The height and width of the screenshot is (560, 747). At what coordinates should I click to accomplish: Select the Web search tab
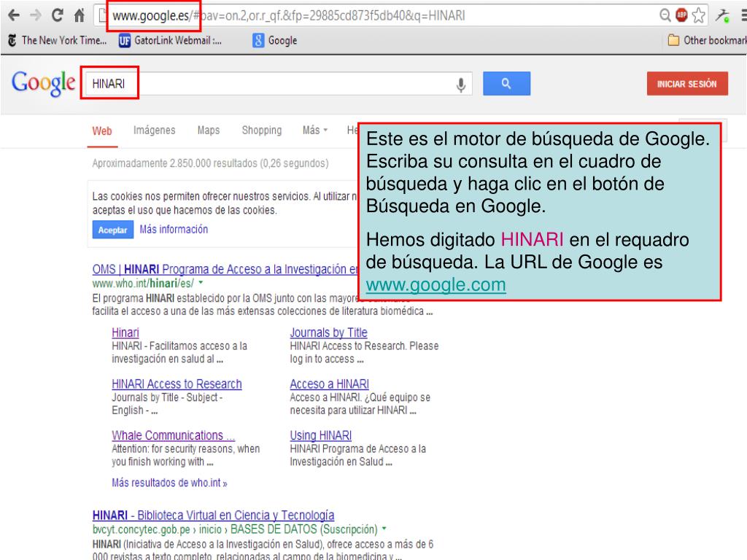point(102,131)
